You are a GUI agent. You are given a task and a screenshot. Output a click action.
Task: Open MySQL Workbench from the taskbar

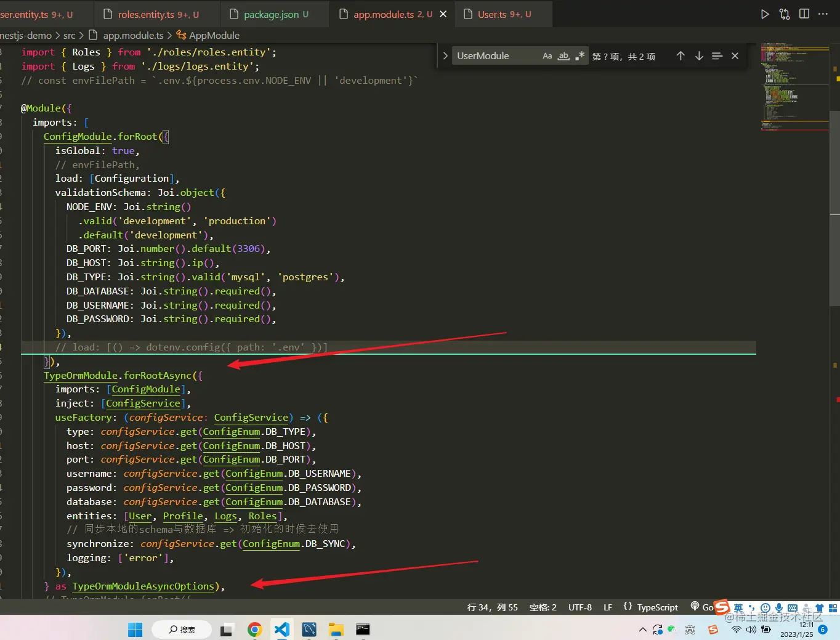pos(309,630)
